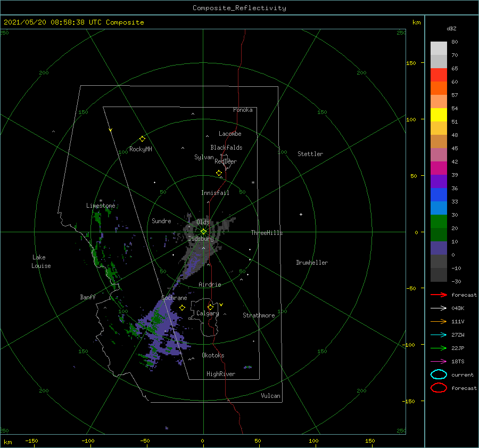Click the yellow diamond marker near Cochrane
The height and width of the screenshot is (448, 479).
tap(183, 308)
